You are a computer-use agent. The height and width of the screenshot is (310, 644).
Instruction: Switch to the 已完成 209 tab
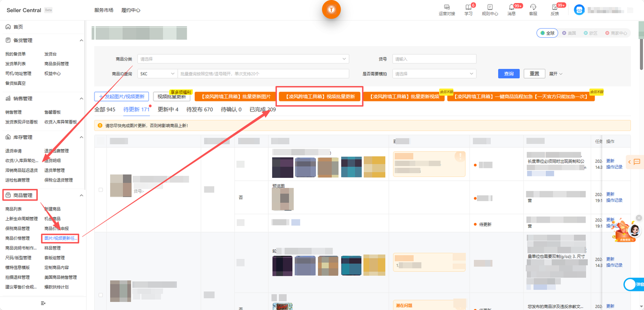coord(263,110)
